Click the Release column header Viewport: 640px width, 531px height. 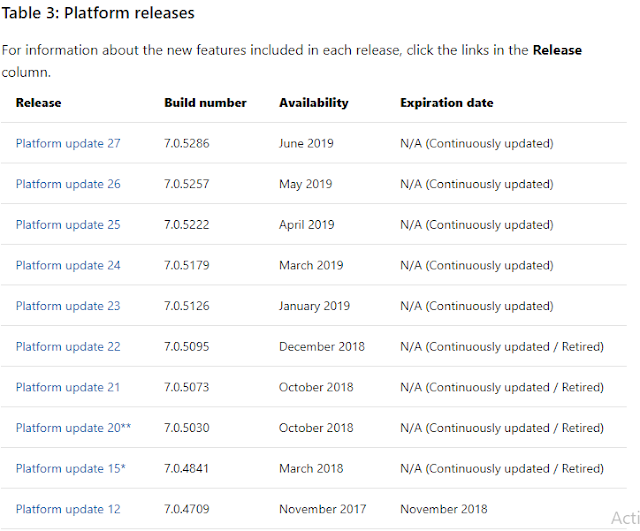point(39,103)
